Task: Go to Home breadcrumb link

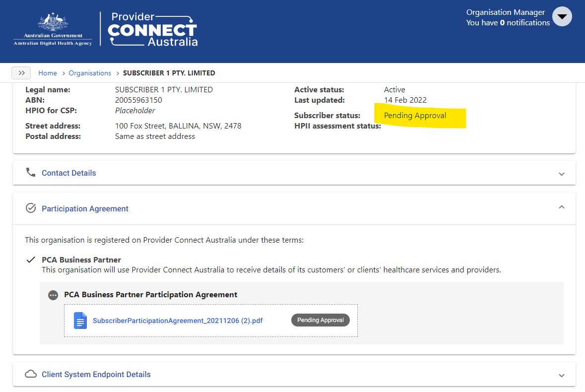Action: tap(47, 73)
